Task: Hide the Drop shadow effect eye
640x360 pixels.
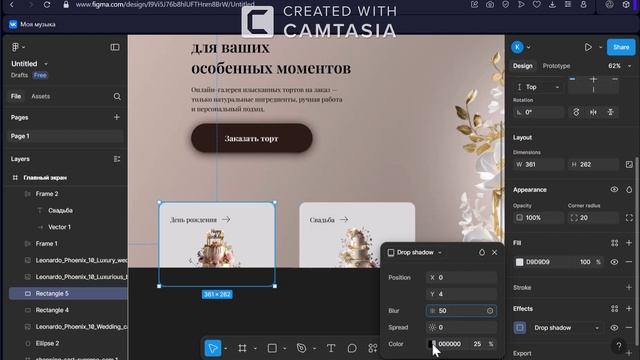Action: 614,328
